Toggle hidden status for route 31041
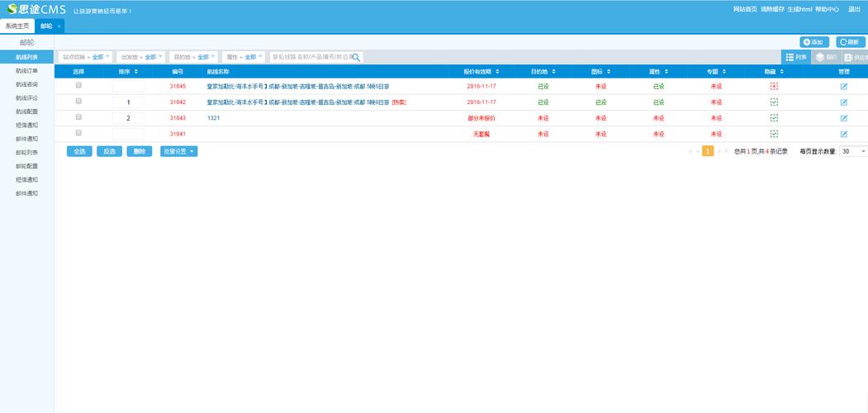The height and width of the screenshot is (413, 868). 774,133
